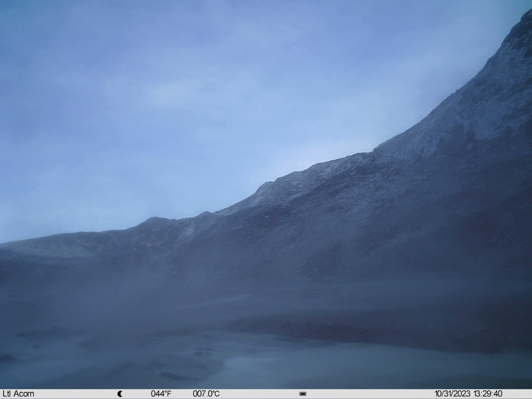Click the 007.0°C temperature reading
The width and height of the screenshot is (532, 399).
pyautogui.click(x=206, y=394)
